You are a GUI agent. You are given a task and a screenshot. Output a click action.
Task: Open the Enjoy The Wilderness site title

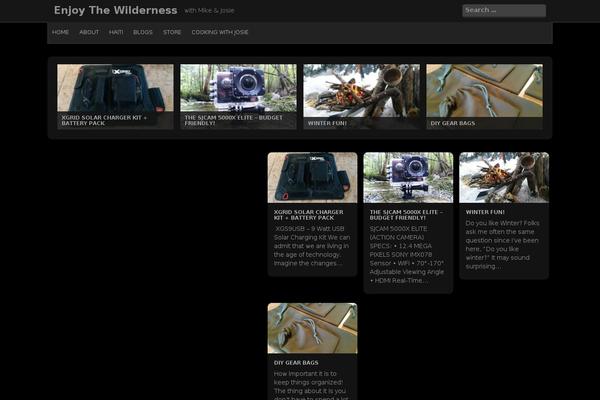point(116,10)
